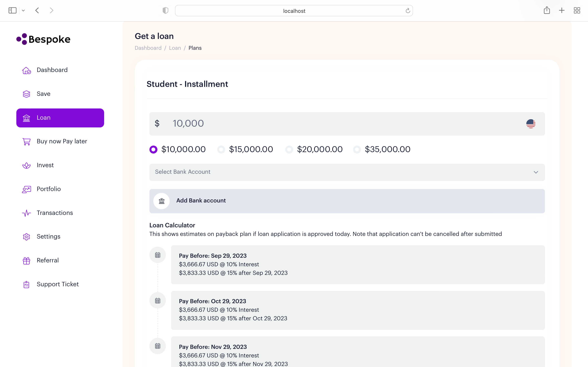The height and width of the screenshot is (367, 588).
Task: Select the $15,000.00 loan amount option
Action: pyautogui.click(x=221, y=149)
